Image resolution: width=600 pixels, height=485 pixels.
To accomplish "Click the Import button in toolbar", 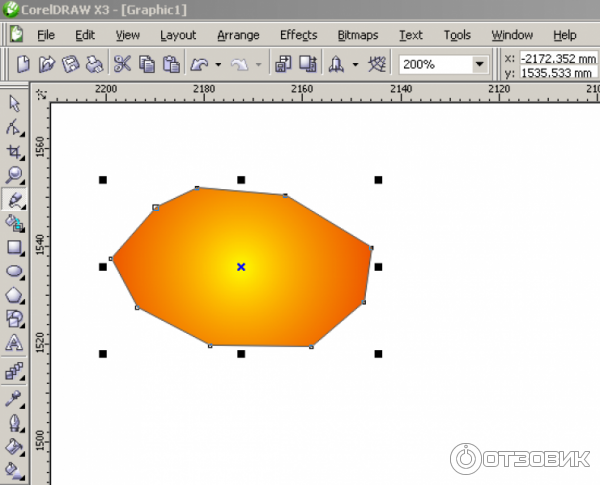I will (282, 65).
